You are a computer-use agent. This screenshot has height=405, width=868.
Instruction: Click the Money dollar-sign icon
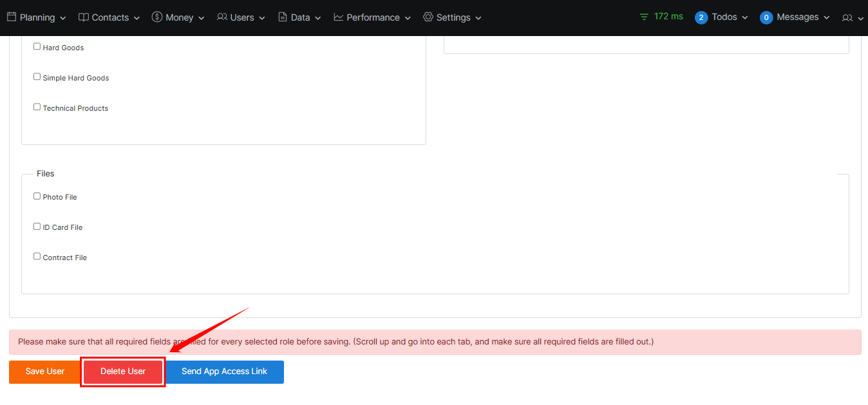157,17
